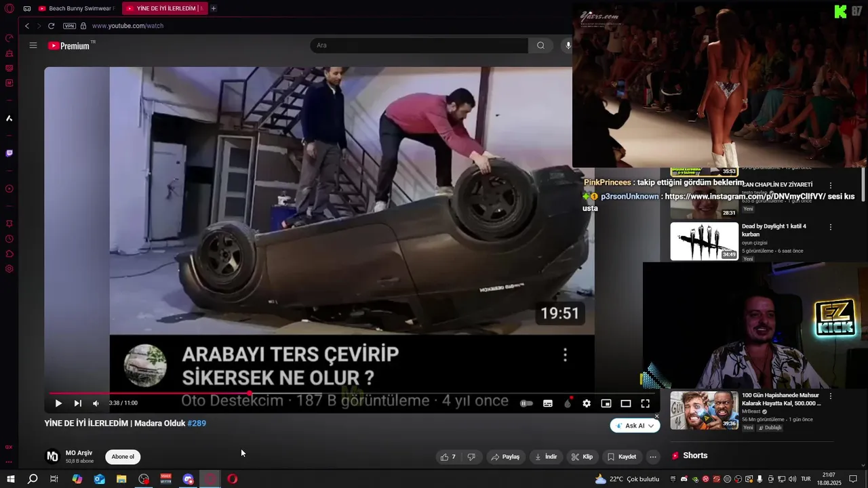
Task: Click the www.youtube.com/watch address bar
Action: (x=127, y=26)
